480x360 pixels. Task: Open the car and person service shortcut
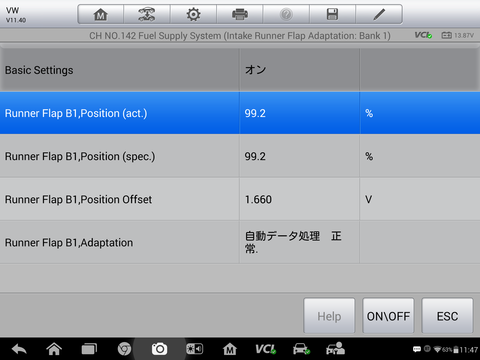tap(335, 349)
